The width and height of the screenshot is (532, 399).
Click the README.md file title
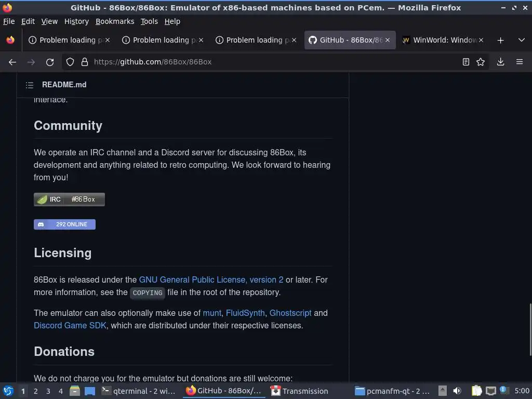pos(64,85)
